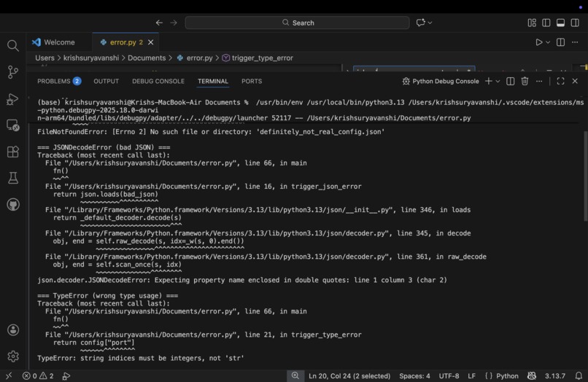Open the OUTPUT panel tab

(106, 82)
